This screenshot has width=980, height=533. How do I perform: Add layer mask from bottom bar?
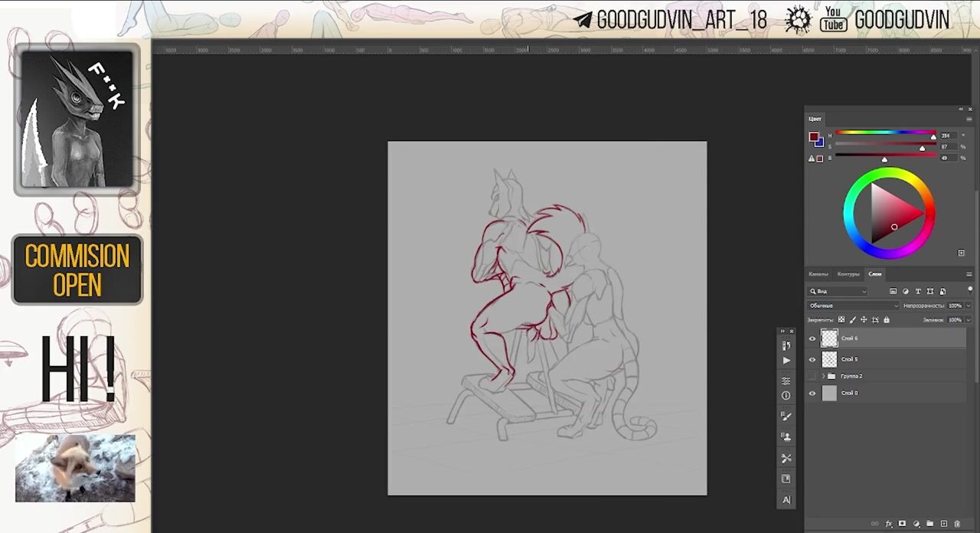(902, 524)
